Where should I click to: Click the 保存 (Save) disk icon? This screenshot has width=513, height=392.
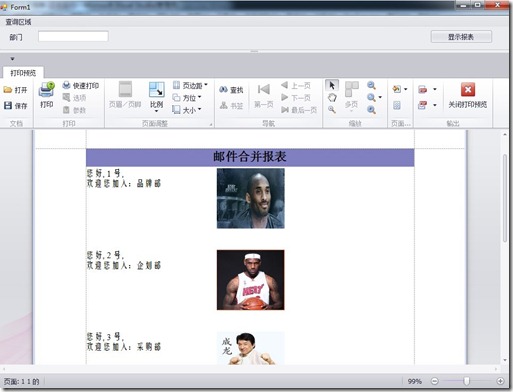[x=8, y=106]
